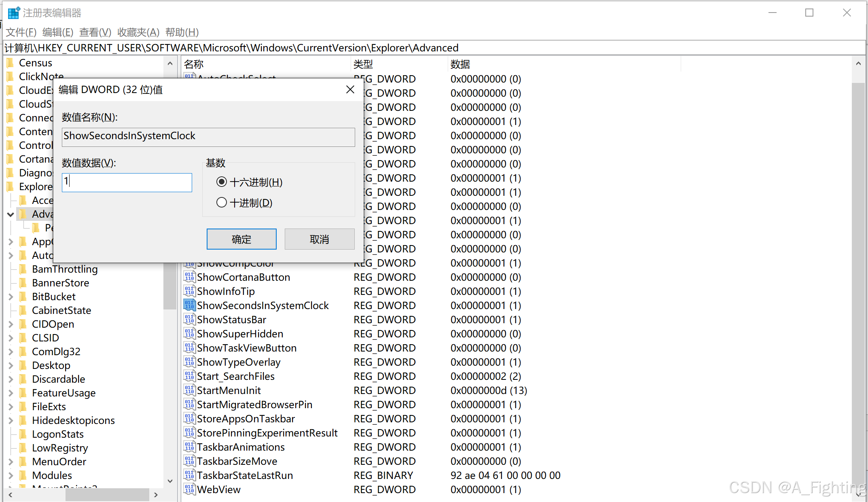Expand the Desktop registry key
Viewport: 868px width, 502px height.
click(x=11, y=365)
